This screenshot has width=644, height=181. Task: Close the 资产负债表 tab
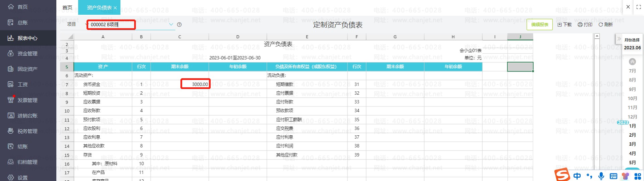coord(115,8)
